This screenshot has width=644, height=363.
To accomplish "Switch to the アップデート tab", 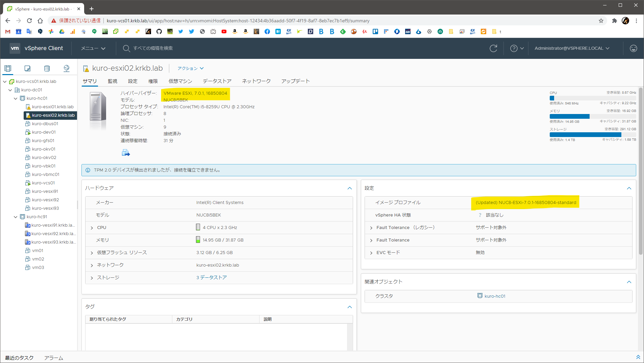I will (295, 81).
